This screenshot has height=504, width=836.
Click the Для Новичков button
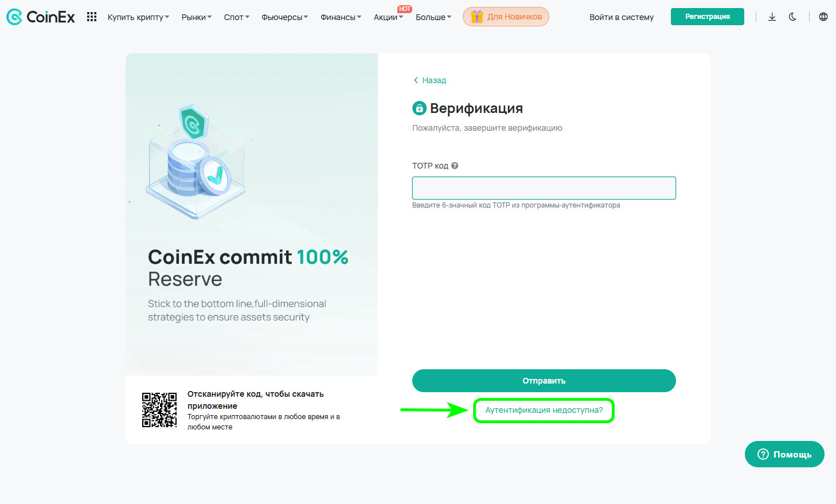click(506, 17)
